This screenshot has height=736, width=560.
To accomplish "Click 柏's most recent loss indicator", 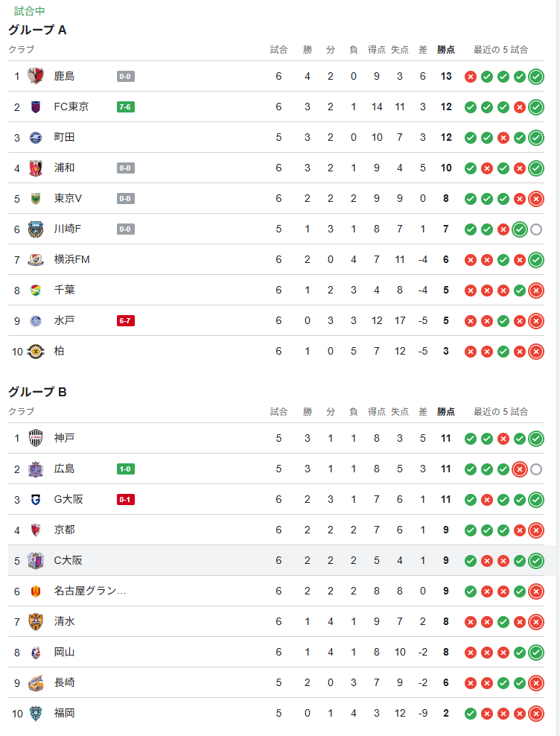I will coord(536,351).
